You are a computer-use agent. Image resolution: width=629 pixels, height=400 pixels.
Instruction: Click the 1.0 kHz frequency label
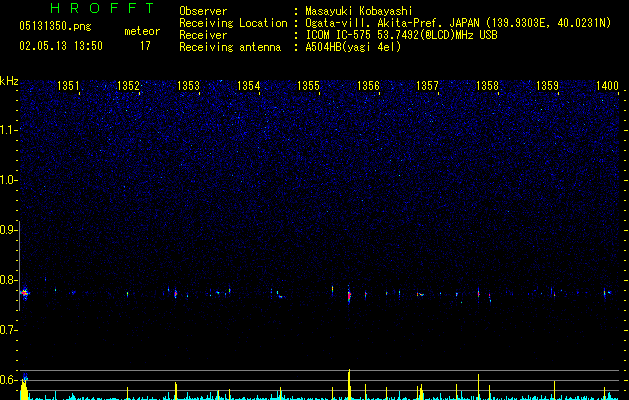[8, 180]
